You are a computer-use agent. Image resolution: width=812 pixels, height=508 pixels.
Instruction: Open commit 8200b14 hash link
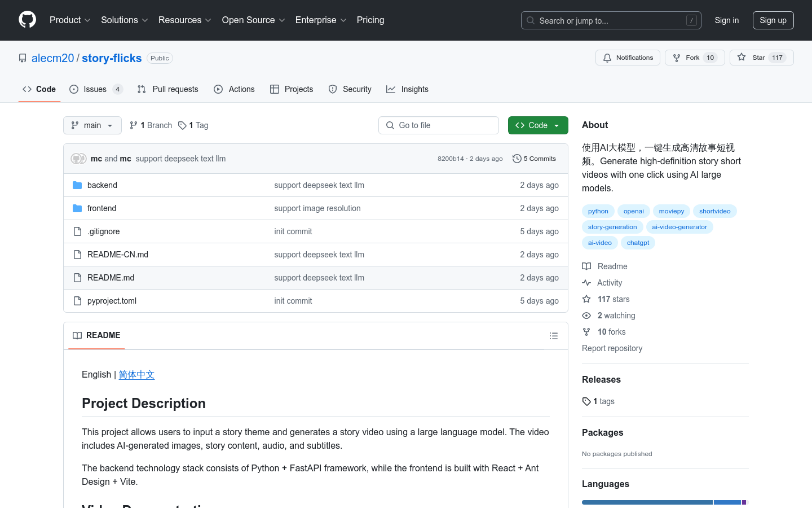[451, 159]
